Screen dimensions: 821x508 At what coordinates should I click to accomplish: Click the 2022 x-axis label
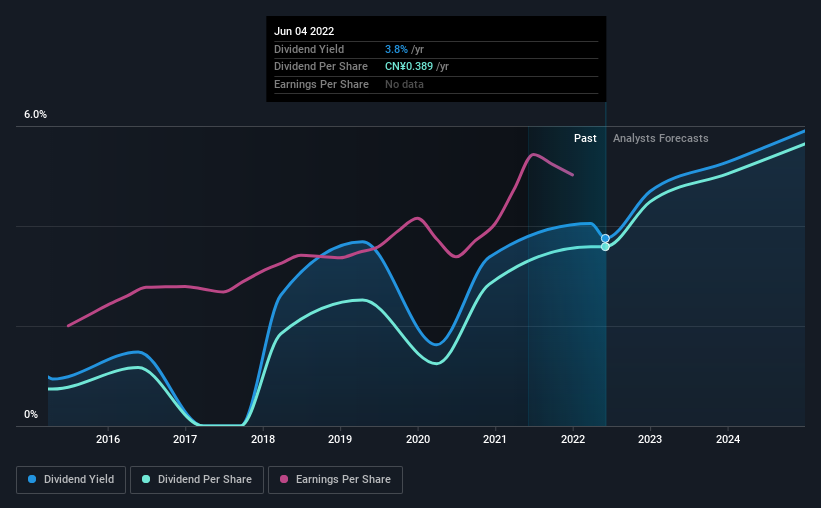[x=573, y=439]
